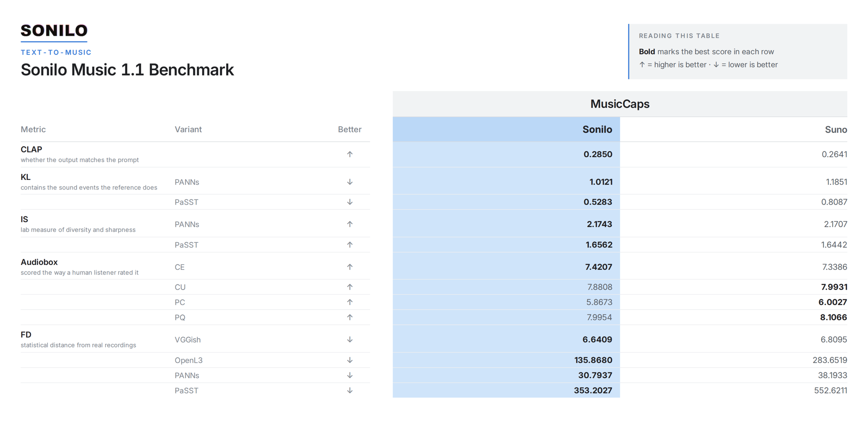
Task: Click the down arrow in KL PANNs row
Action: pyautogui.click(x=350, y=182)
